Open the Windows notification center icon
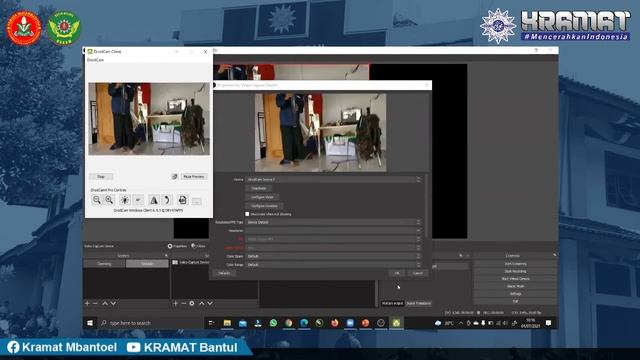This screenshot has height=360, width=640. pos(549,323)
